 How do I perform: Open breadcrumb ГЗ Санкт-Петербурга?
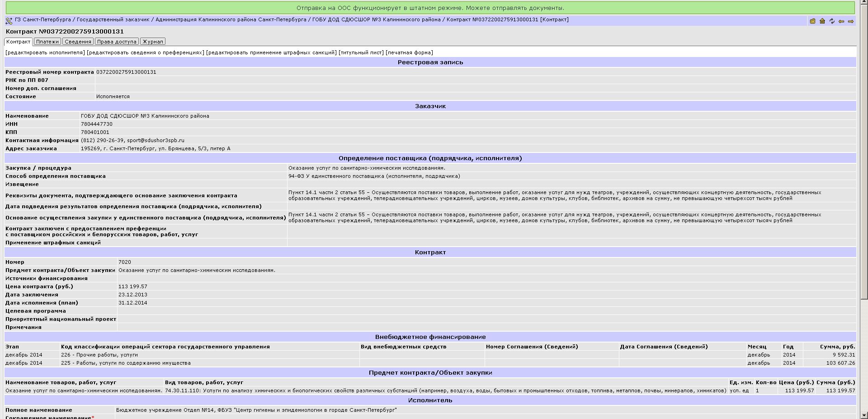(x=43, y=20)
